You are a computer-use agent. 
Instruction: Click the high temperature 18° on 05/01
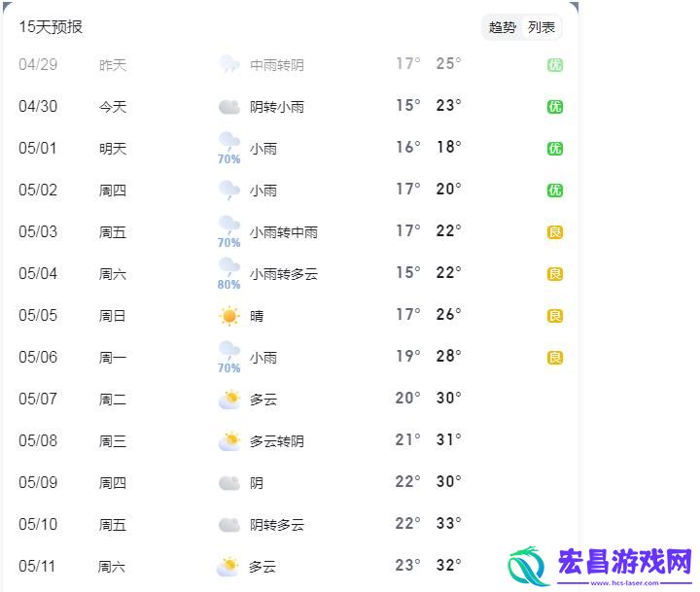448,147
